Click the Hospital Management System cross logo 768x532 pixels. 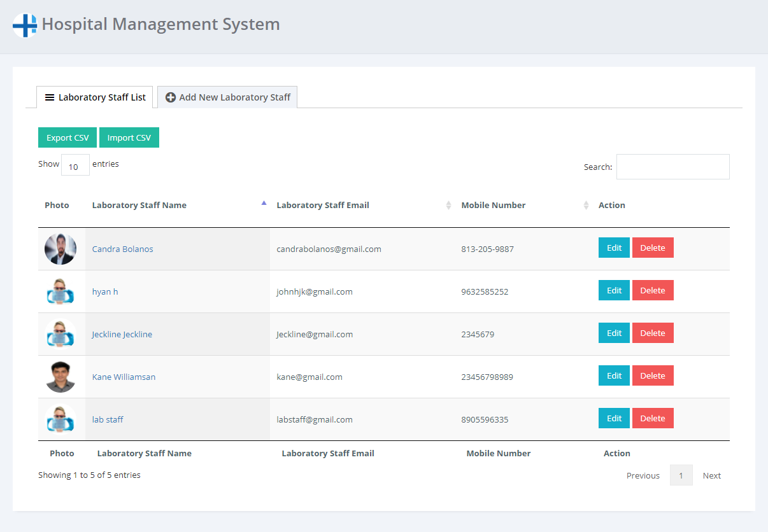pos(25,25)
